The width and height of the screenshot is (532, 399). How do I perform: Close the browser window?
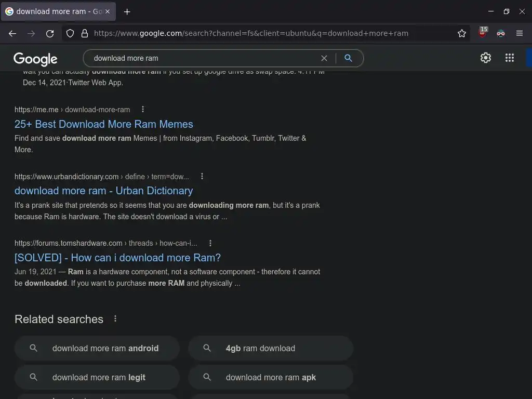click(x=522, y=11)
